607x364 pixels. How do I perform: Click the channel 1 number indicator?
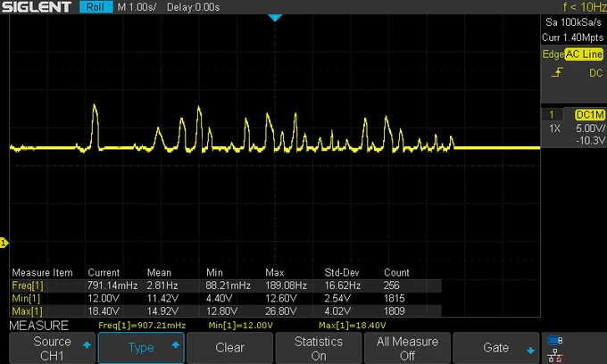[552, 115]
